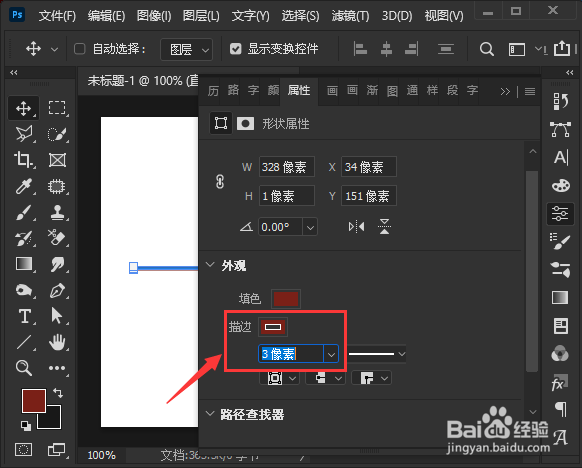
Task: Select the Horizontal Type tool
Action: click(x=24, y=316)
